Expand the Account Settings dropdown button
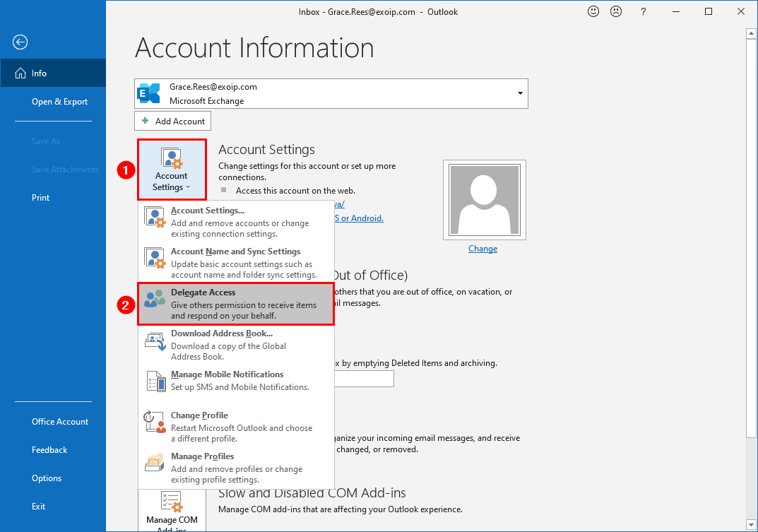Screen dimensions: 758x532 coord(172,170)
